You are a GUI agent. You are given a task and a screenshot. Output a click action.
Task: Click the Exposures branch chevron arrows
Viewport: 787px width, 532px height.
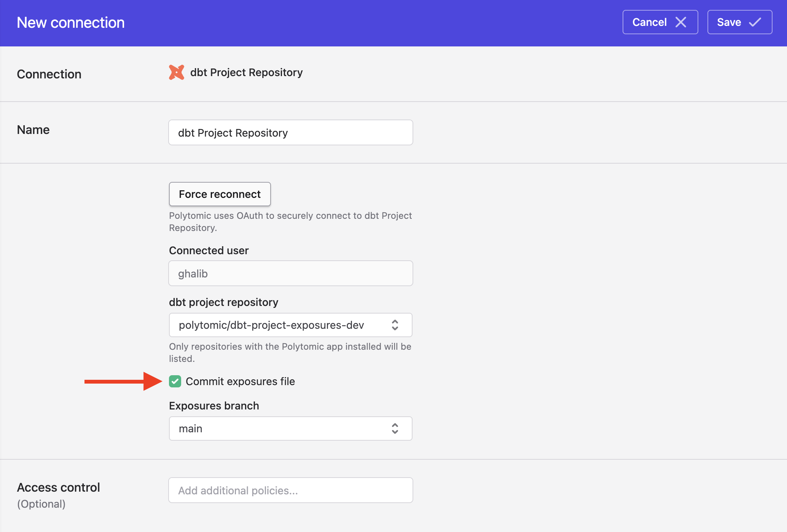(395, 428)
